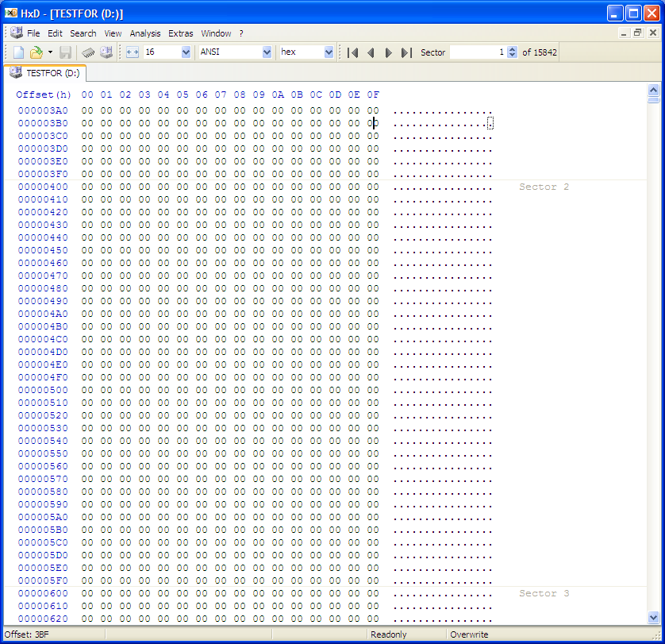Open the Search menu
The height and width of the screenshot is (644, 665).
(x=83, y=33)
